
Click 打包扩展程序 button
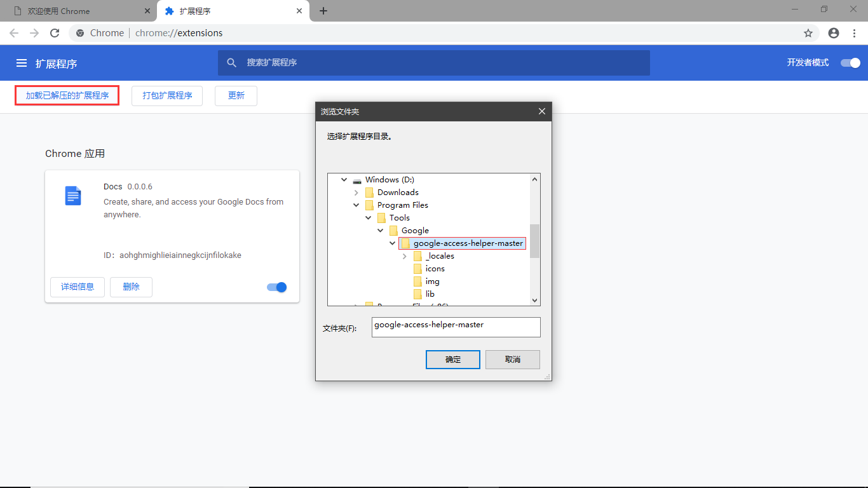(x=167, y=95)
